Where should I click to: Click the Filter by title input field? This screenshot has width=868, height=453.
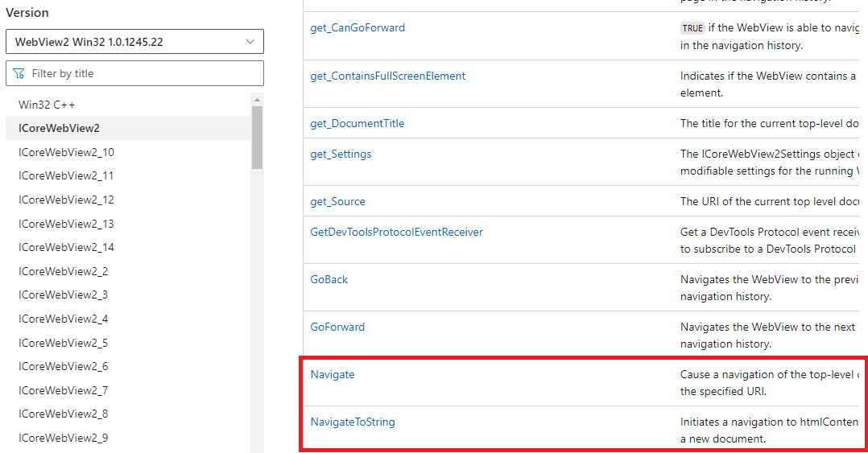tap(145, 73)
